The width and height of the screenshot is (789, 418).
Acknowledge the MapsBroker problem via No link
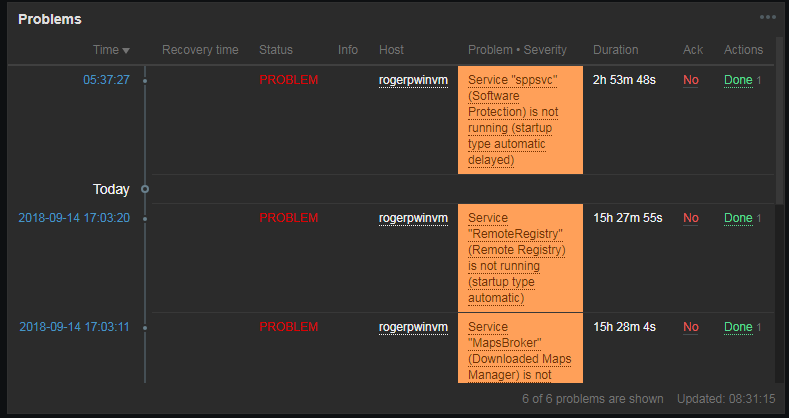[690, 327]
